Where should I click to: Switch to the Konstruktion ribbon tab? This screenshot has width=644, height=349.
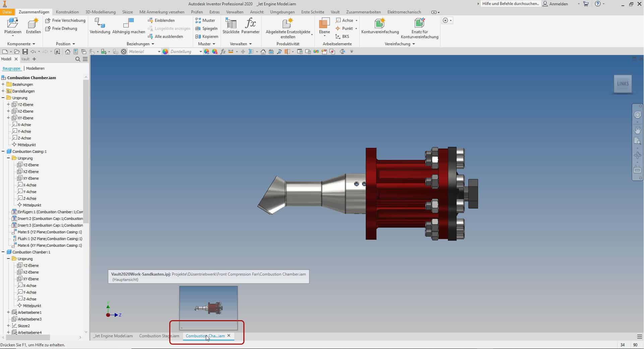pyautogui.click(x=67, y=12)
